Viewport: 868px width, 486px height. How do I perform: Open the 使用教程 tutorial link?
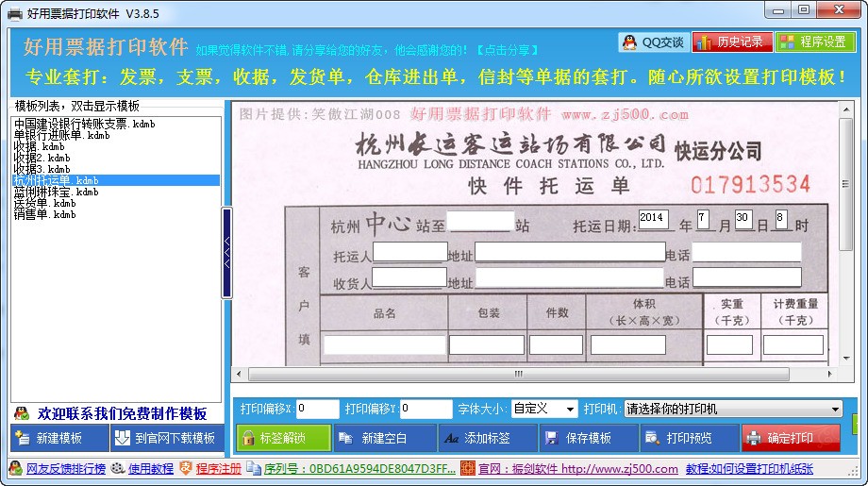[151, 469]
